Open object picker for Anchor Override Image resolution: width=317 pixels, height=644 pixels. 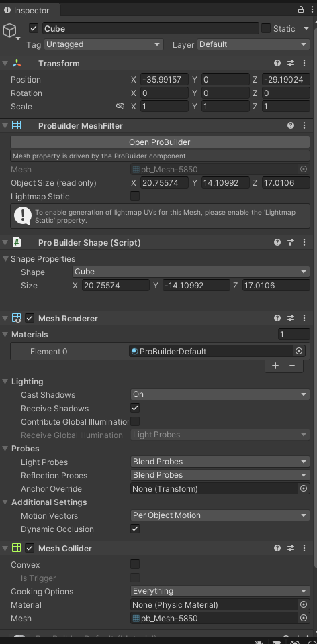[x=304, y=488]
